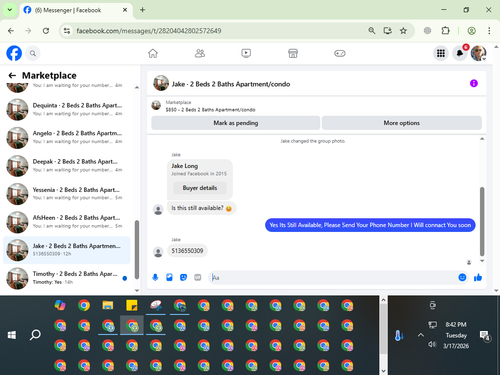500x375 pixels.
Task: Open the Facebook search magnifier
Action: tap(33, 53)
